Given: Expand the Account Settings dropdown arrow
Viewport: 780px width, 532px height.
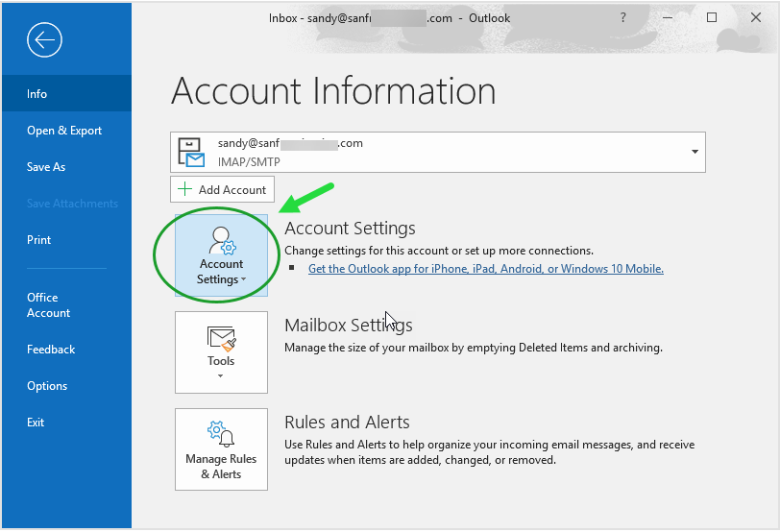Looking at the screenshot, I should 243,280.
